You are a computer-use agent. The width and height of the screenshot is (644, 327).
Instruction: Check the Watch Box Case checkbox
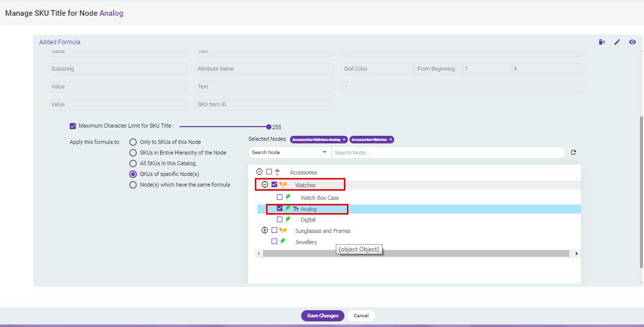point(280,197)
